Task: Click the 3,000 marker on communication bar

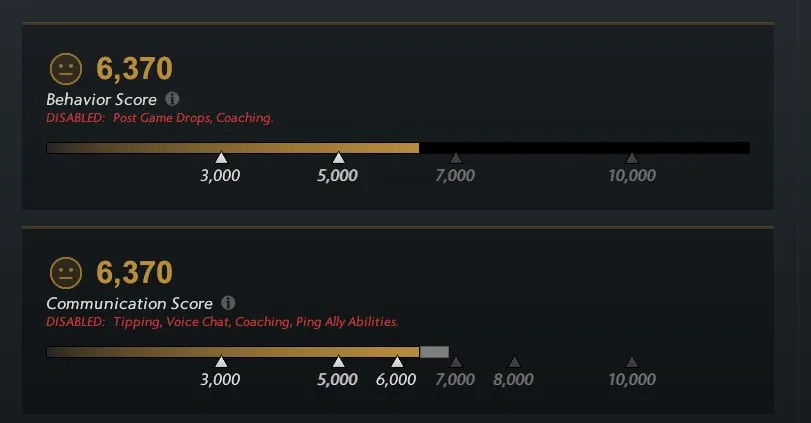Action: [x=221, y=361]
